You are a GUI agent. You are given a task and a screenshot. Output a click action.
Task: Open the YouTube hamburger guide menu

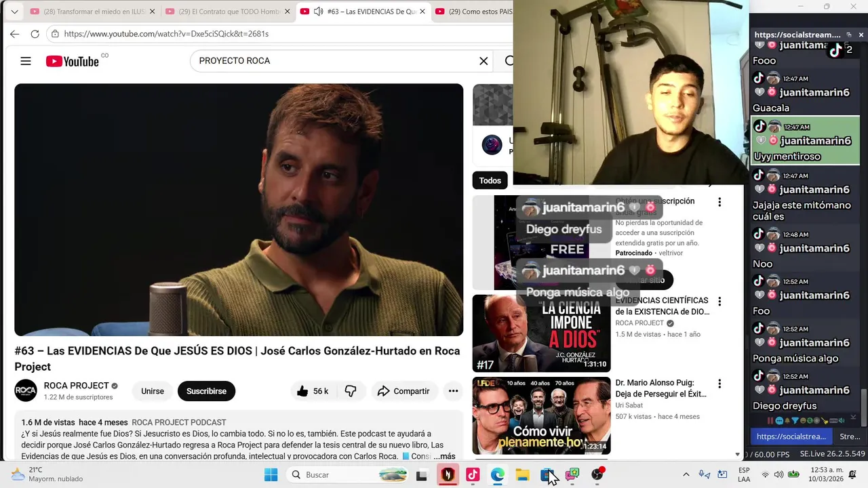point(26,61)
